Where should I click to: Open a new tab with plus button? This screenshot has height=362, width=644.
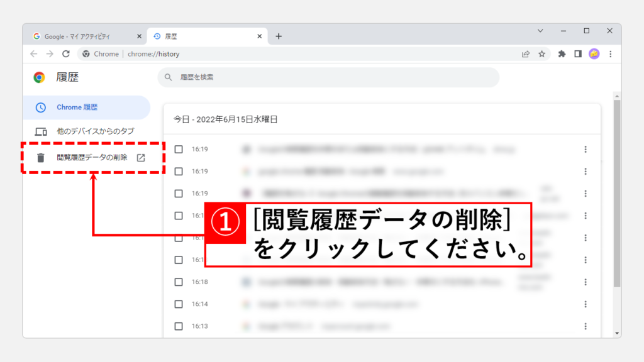coord(279,36)
